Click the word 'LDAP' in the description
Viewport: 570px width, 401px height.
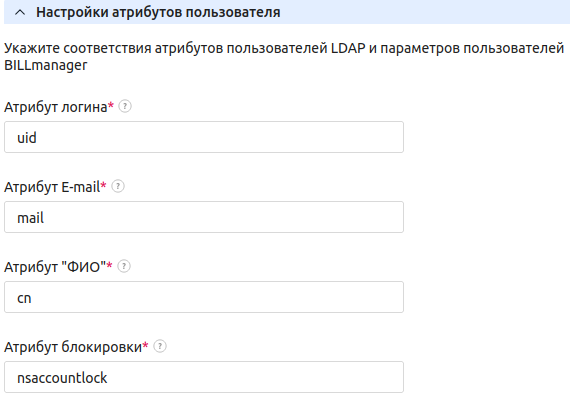348,48
